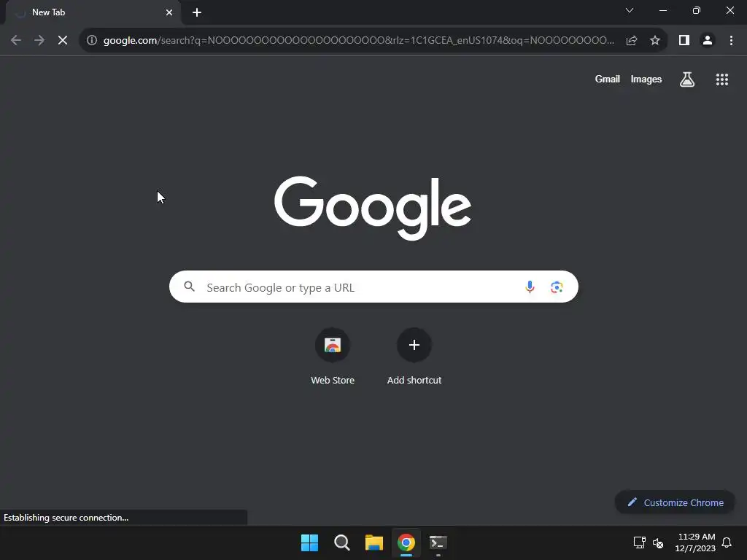Go back to previous page
747x560 pixels.
[16, 41]
